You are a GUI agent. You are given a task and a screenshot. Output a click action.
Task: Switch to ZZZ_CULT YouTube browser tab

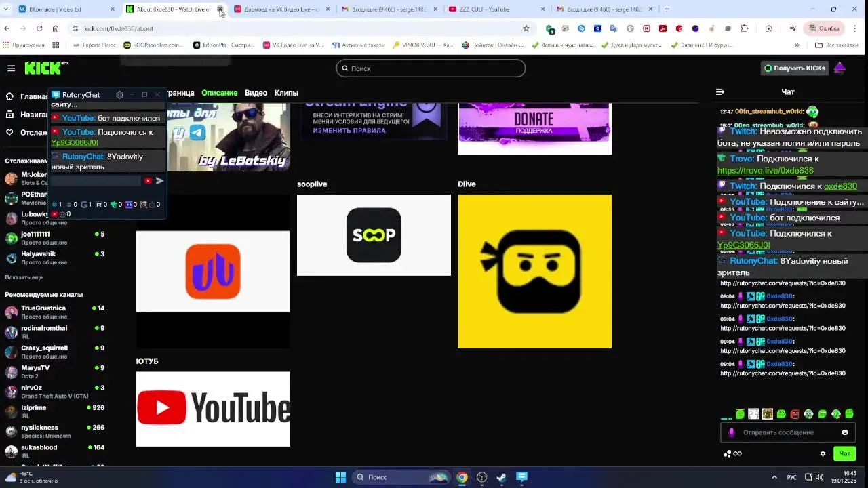point(495,9)
